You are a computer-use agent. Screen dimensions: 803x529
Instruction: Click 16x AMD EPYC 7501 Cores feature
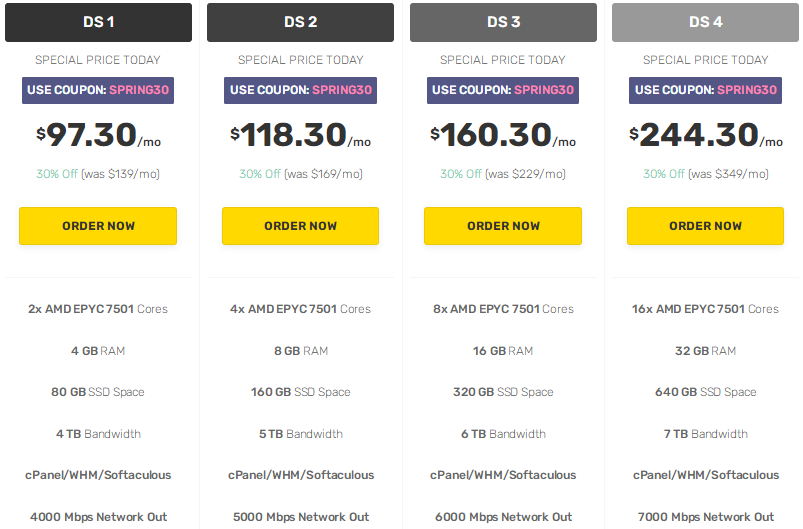pos(705,309)
